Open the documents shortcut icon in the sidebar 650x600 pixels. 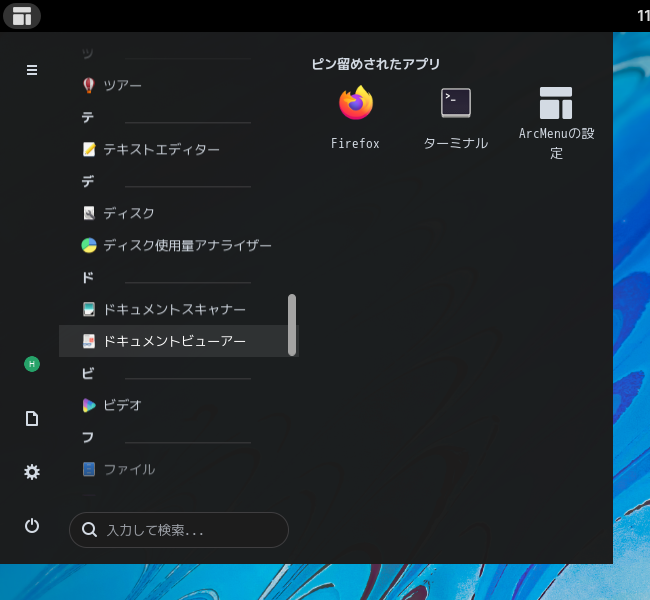pos(32,418)
